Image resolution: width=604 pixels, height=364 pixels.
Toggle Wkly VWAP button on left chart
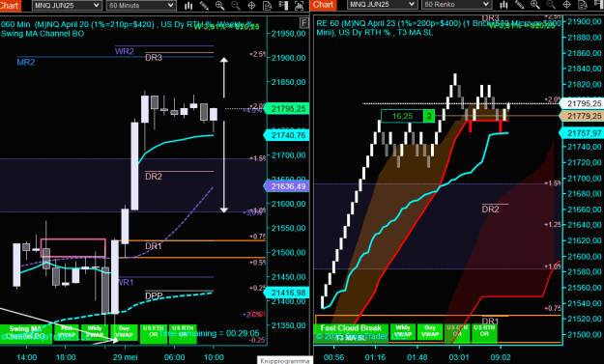point(95,332)
